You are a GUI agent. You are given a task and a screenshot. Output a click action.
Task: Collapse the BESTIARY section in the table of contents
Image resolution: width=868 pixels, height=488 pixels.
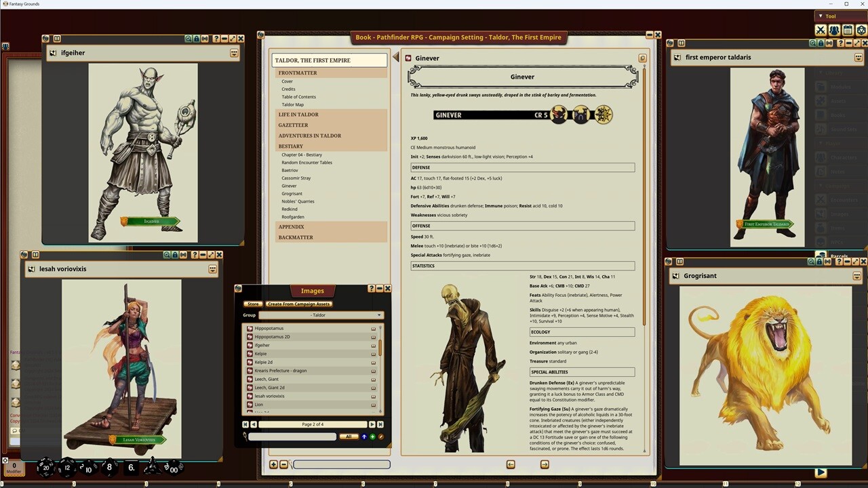point(290,146)
